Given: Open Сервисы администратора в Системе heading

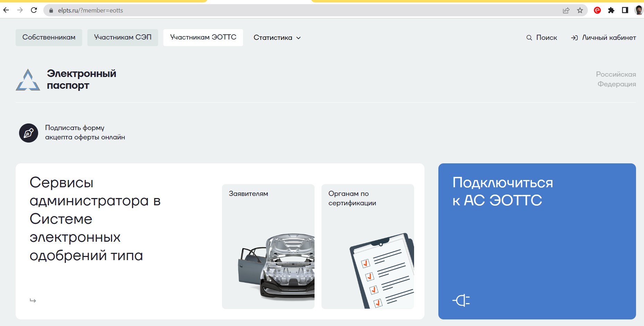Looking at the screenshot, I should (x=95, y=219).
